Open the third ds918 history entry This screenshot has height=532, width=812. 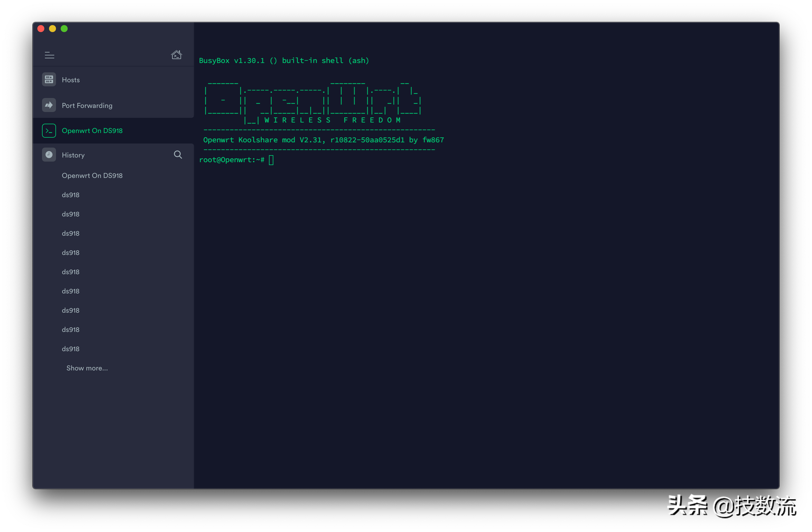[x=71, y=233]
